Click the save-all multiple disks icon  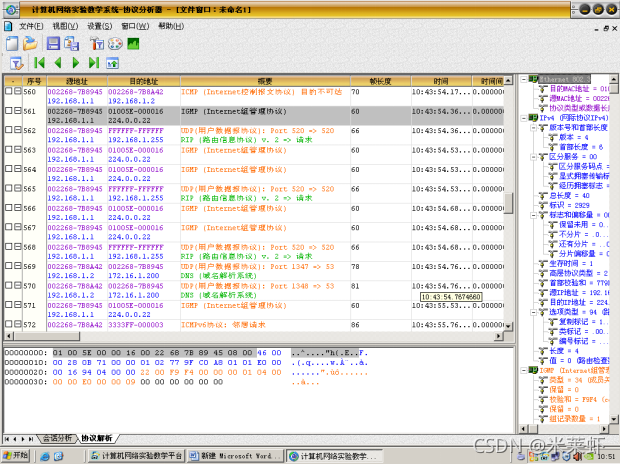72,44
